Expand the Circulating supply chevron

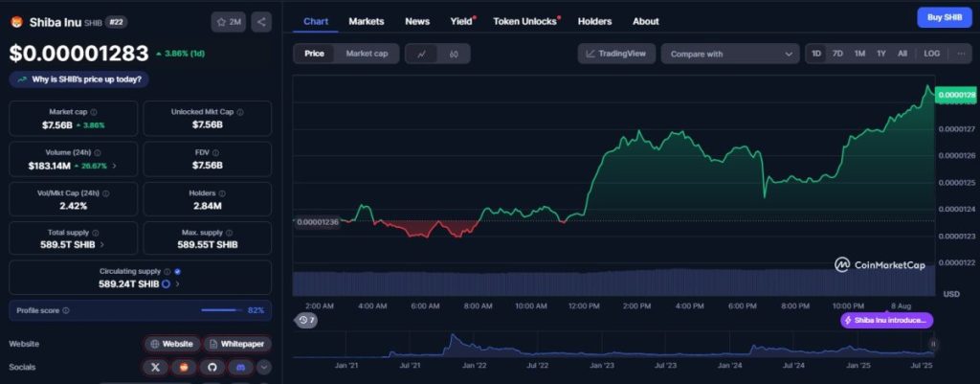177,284
